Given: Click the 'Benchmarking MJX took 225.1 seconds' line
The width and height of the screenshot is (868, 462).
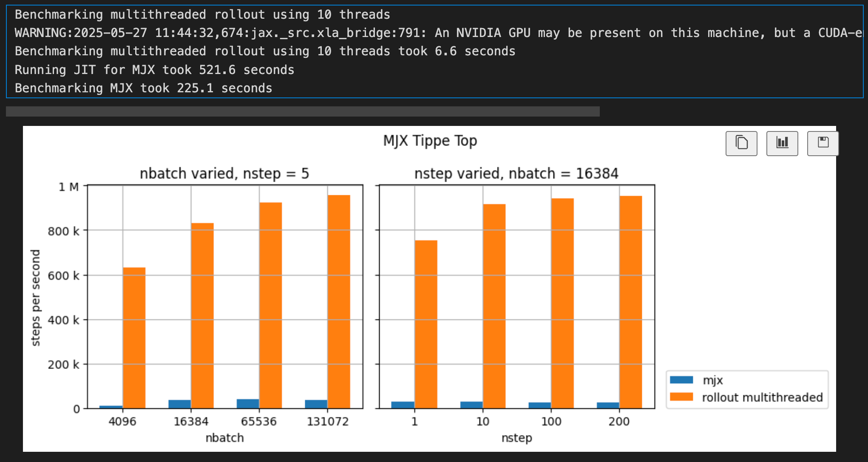Looking at the screenshot, I should pyautogui.click(x=143, y=88).
